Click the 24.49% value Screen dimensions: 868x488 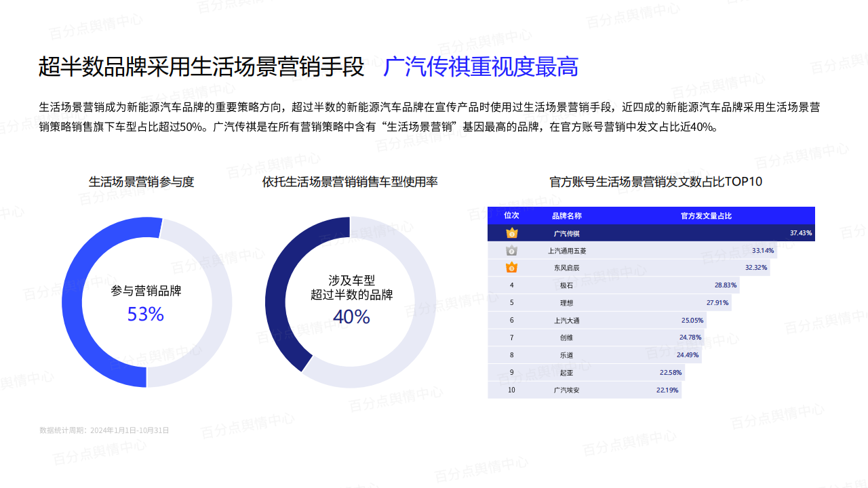(x=688, y=355)
